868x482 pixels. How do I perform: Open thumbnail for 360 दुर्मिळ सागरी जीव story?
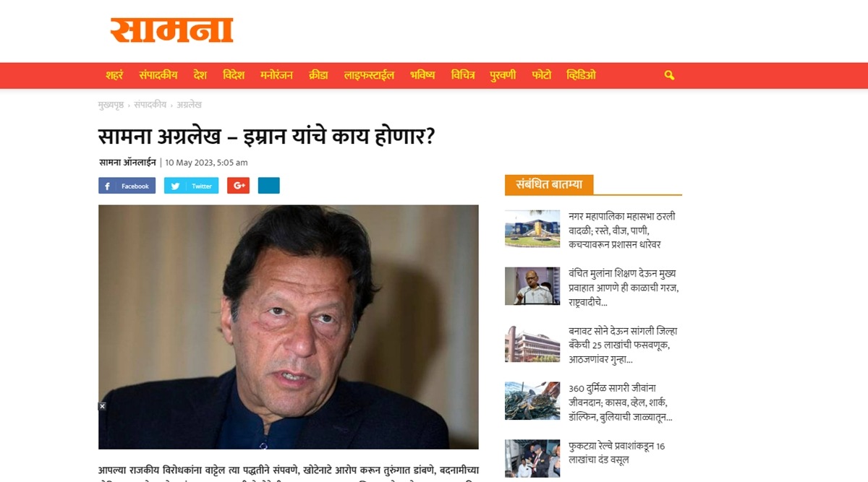pyautogui.click(x=532, y=401)
